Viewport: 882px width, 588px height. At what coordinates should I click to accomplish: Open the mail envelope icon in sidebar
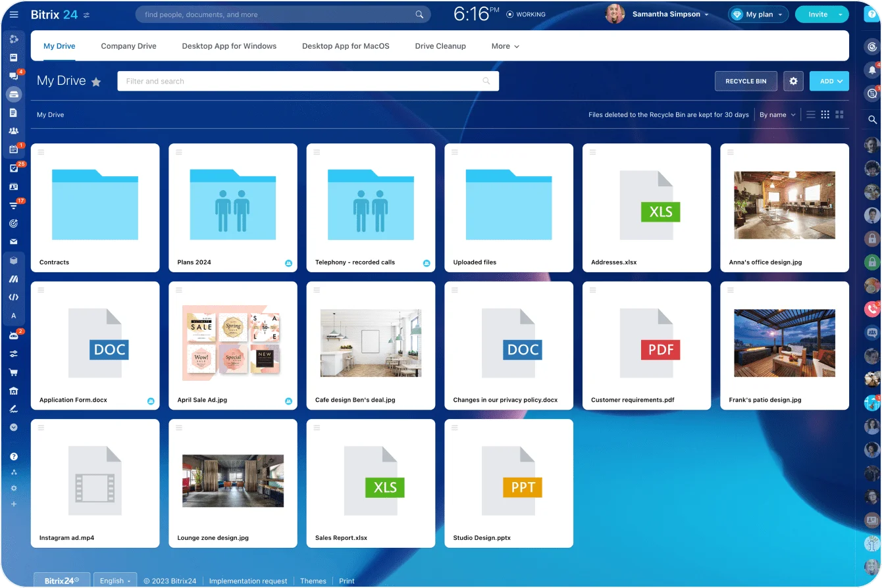pyautogui.click(x=14, y=241)
